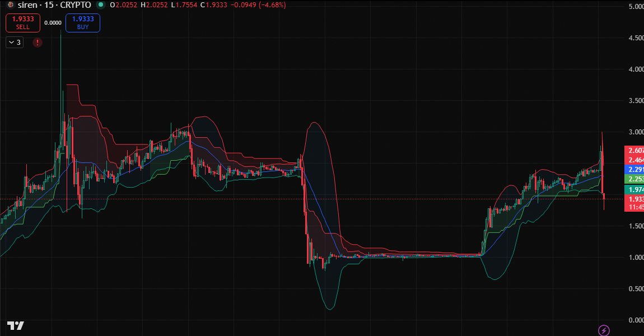Click the 4.000 price axis label
Image resolution: width=644 pixels, height=336 pixels.
pyautogui.click(x=636, y=69)
